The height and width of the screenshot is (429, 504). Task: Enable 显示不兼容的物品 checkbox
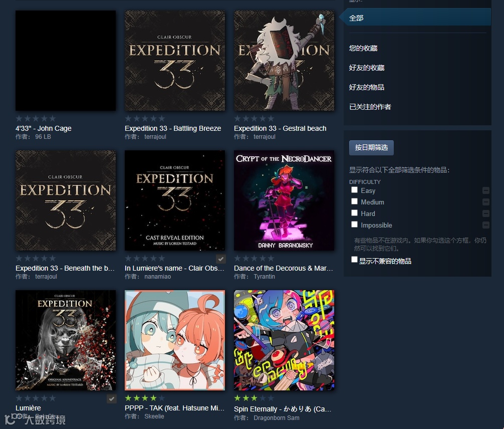(354, 260)
